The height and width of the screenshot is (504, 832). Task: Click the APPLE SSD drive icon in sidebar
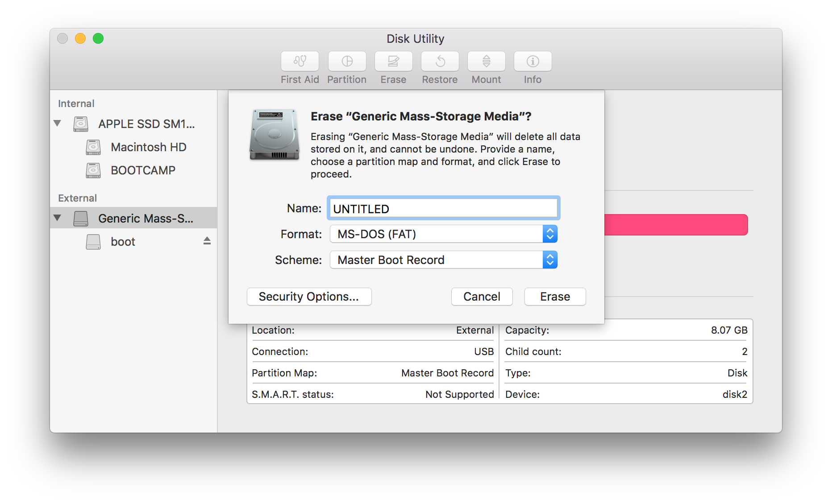pyautogui.click(x=81, y=124)
